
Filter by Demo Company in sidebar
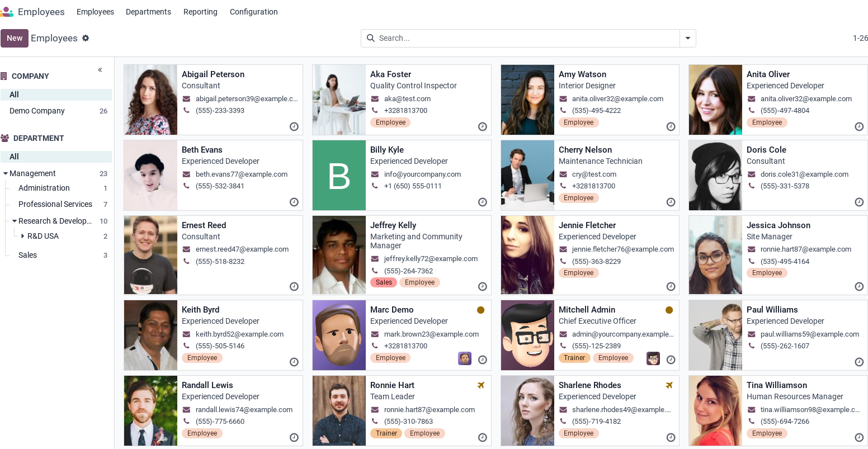tap(37, 111)
